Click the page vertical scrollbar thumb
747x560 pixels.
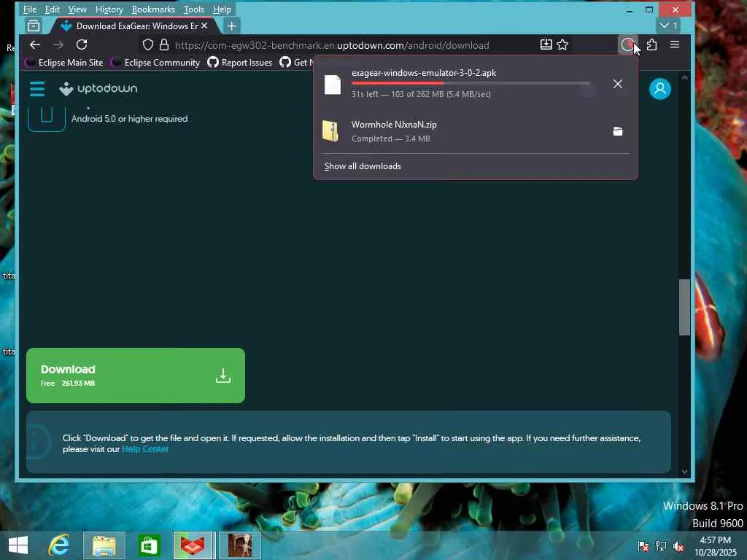click(684, 308)
